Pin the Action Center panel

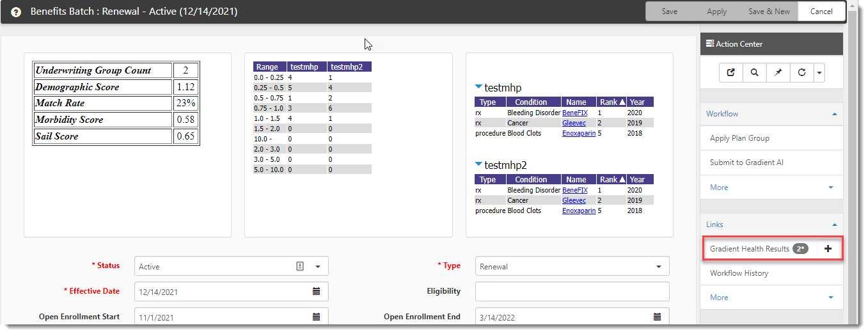[778, 73]
